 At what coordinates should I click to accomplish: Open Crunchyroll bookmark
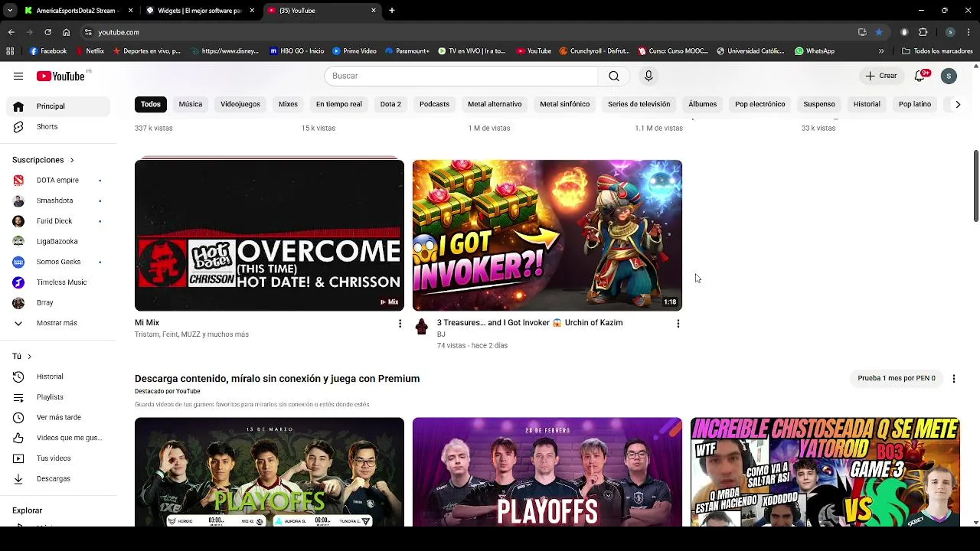tap(594, 51)
